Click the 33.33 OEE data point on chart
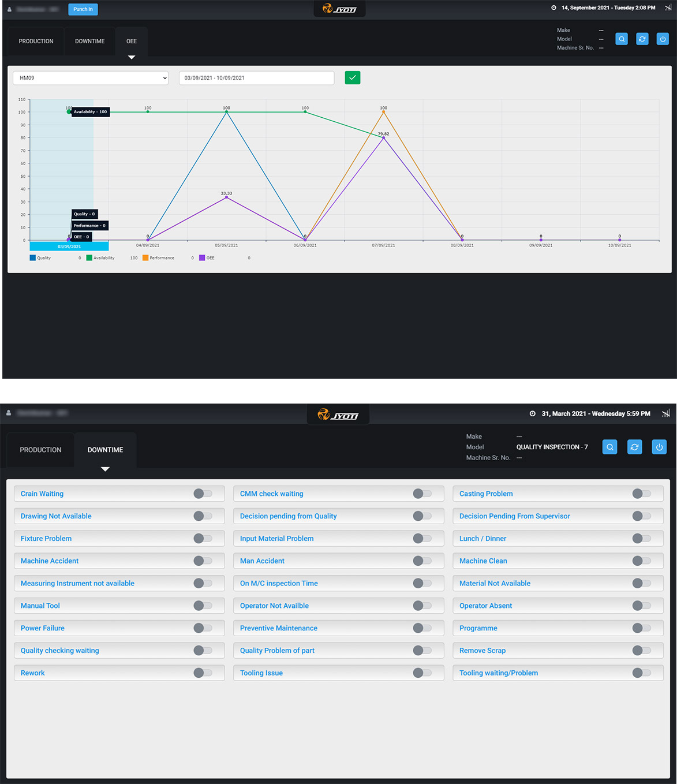 [x=226, y=197]
